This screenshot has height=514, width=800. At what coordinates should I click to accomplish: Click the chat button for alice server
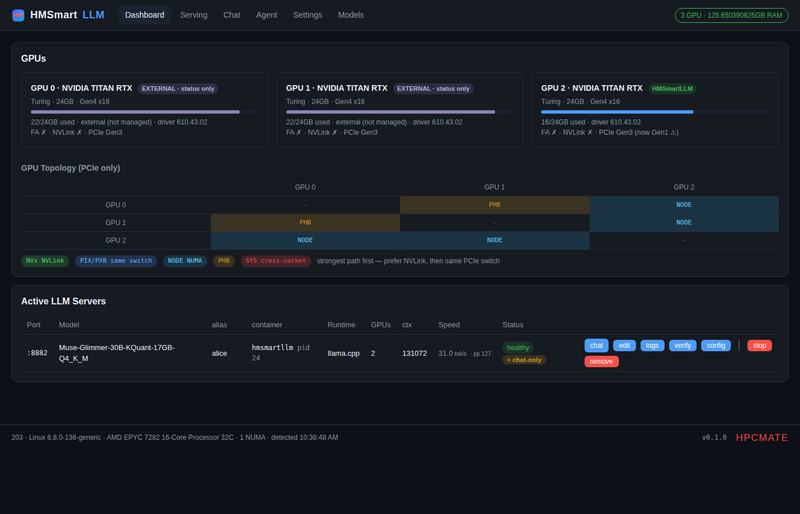coord(596,346)
